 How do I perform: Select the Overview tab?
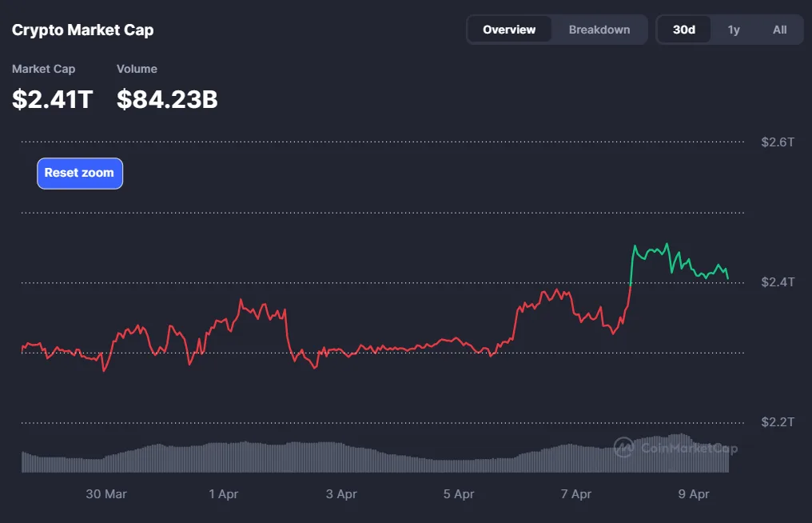(509, 30)
